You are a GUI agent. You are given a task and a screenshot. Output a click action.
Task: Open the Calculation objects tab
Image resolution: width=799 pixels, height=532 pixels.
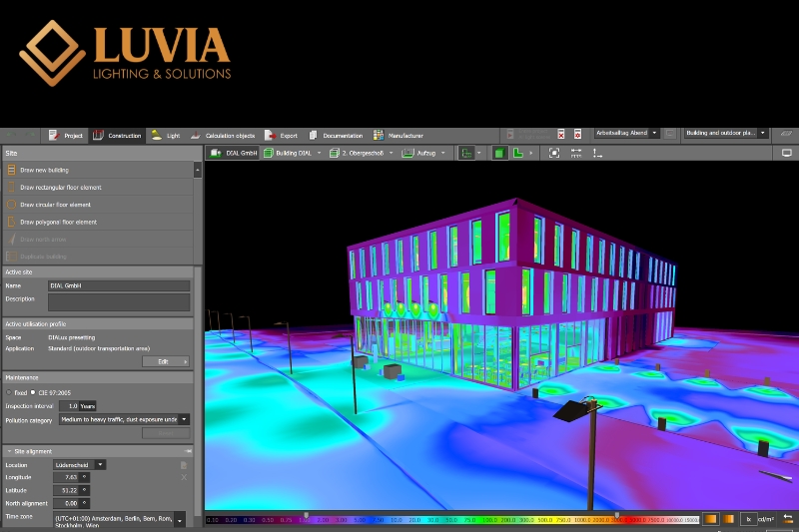pyautogui.click(x=224, y=135)
